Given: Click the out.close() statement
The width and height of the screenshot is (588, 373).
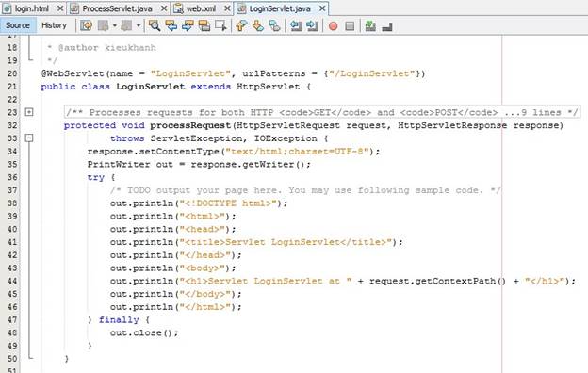Looking at the screenshot, I should click(144, 332).
